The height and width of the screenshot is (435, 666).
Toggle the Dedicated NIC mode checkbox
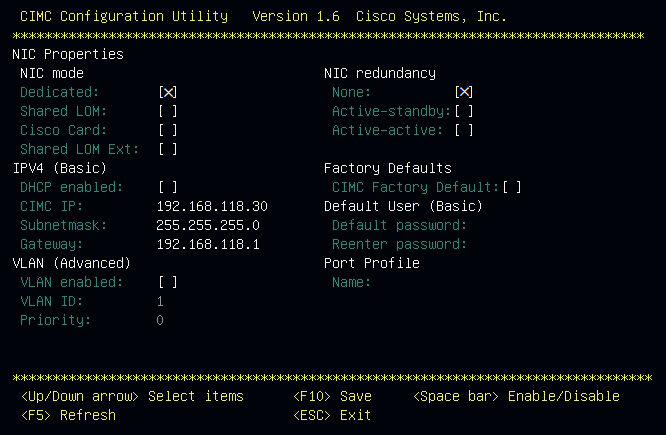tap(168, 92)
